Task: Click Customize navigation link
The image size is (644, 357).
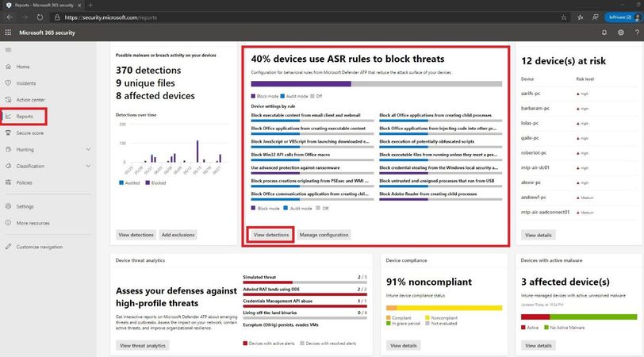Action: tap(40, 247)
